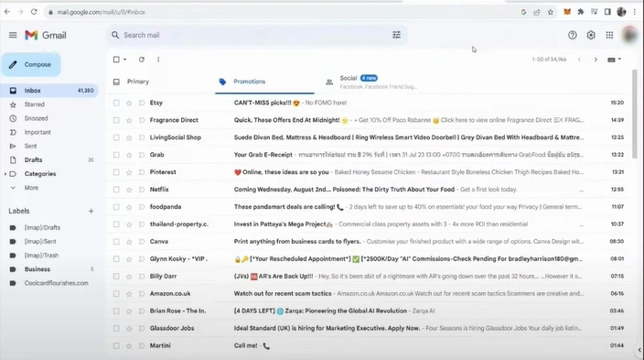This screenshot has width=644, height=360.
Task: Select the Fragrance Direct email checkbox
Action: [116, 120]
